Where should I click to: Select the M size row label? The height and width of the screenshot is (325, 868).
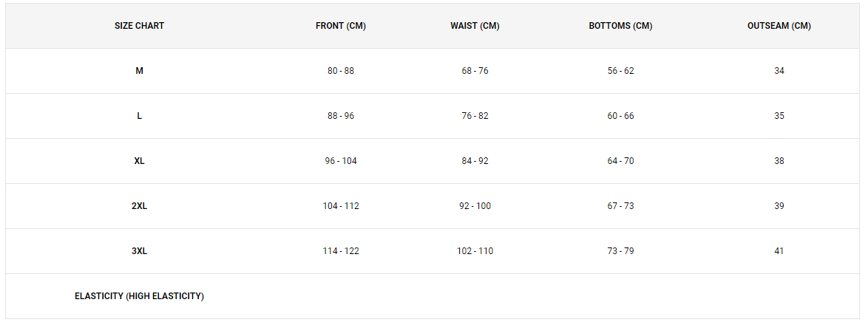pos(140,71)
